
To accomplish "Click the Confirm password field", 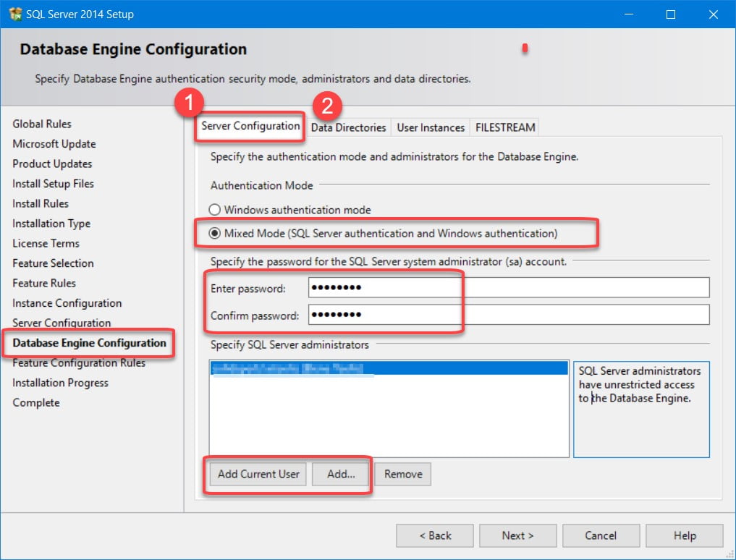I will pos(509,315).
